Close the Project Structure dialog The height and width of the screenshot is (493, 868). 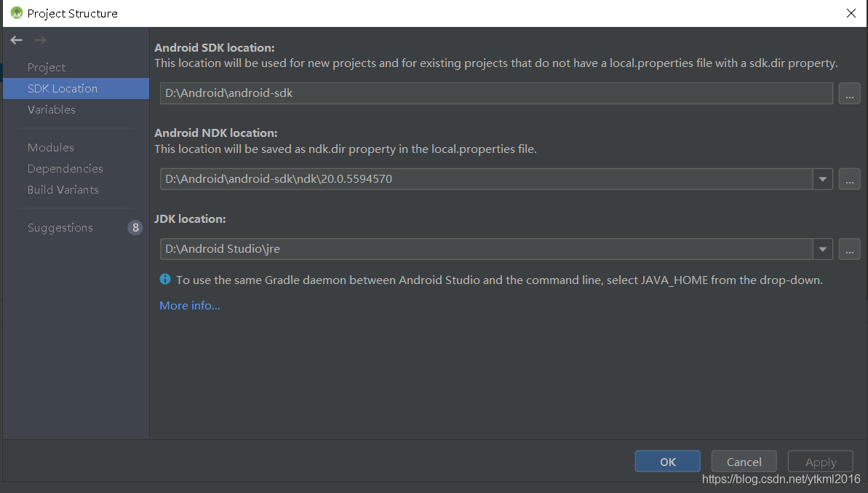coord(851,13)
